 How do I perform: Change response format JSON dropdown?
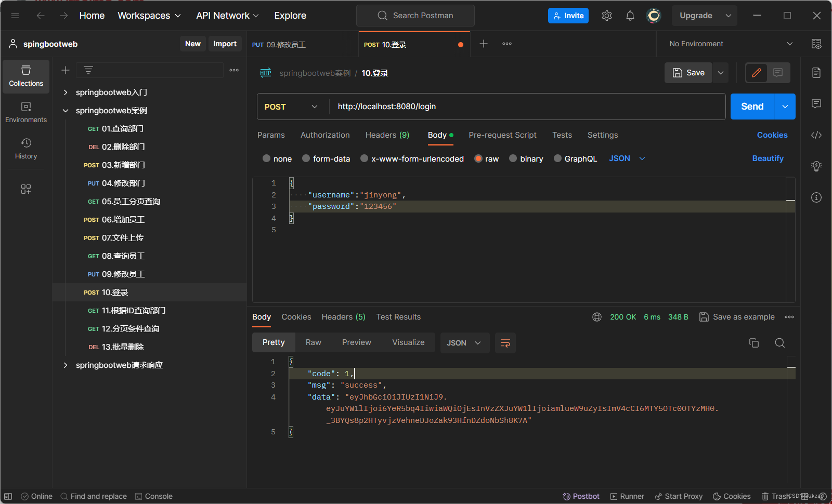point(464,343)
